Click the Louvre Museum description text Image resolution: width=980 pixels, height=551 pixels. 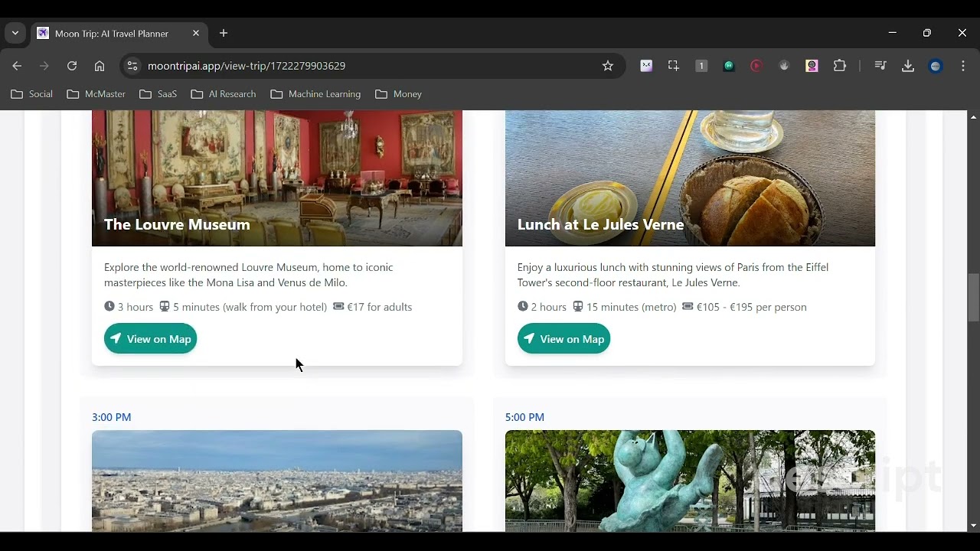(x=249, y=275)
